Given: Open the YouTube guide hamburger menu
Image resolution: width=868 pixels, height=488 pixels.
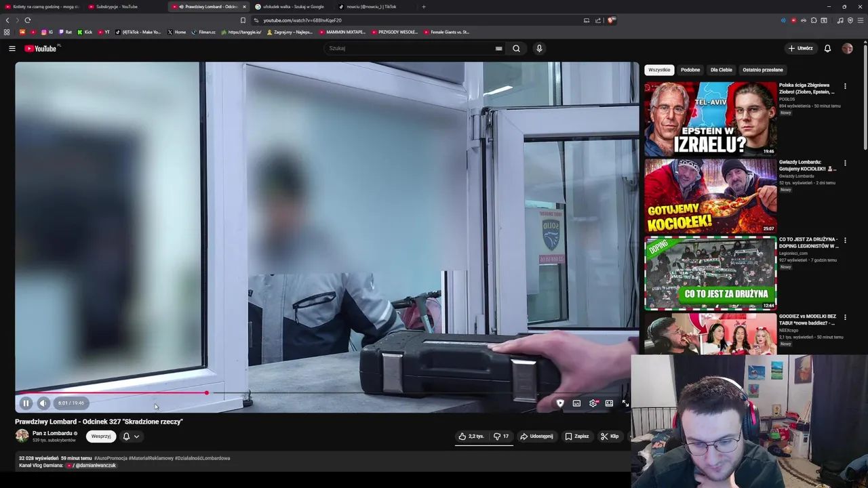Looking at the screenshot, I should [x=12, y=48].
